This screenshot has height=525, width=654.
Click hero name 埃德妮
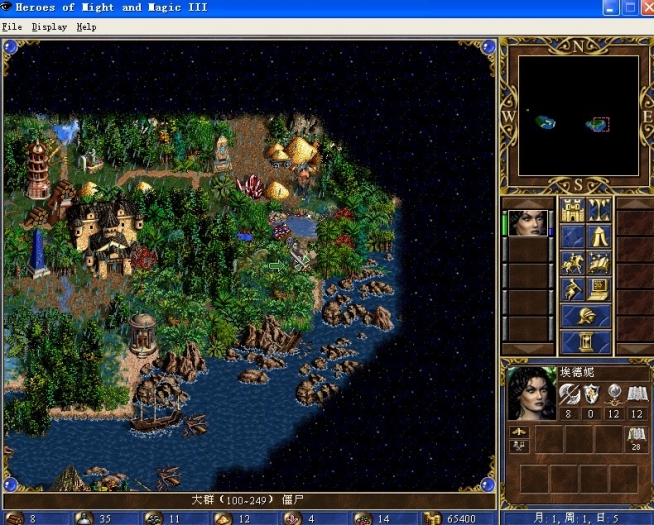coord(577,372)
